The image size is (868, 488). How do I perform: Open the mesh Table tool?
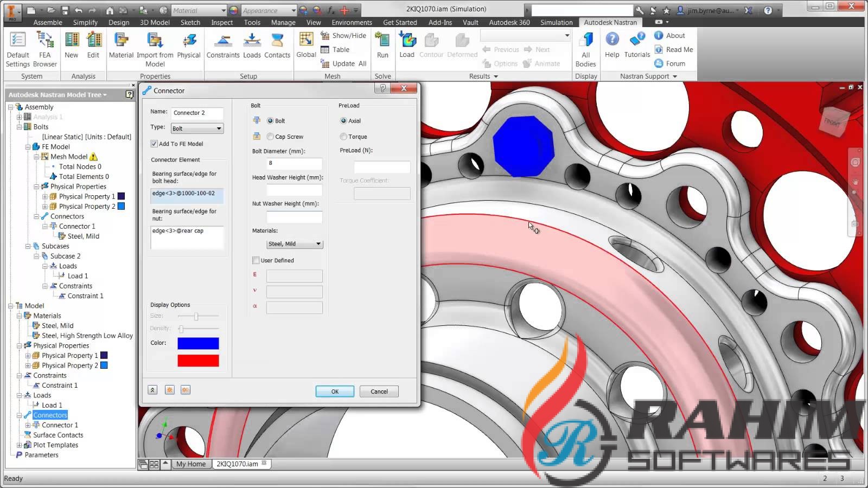coord(335,49)
